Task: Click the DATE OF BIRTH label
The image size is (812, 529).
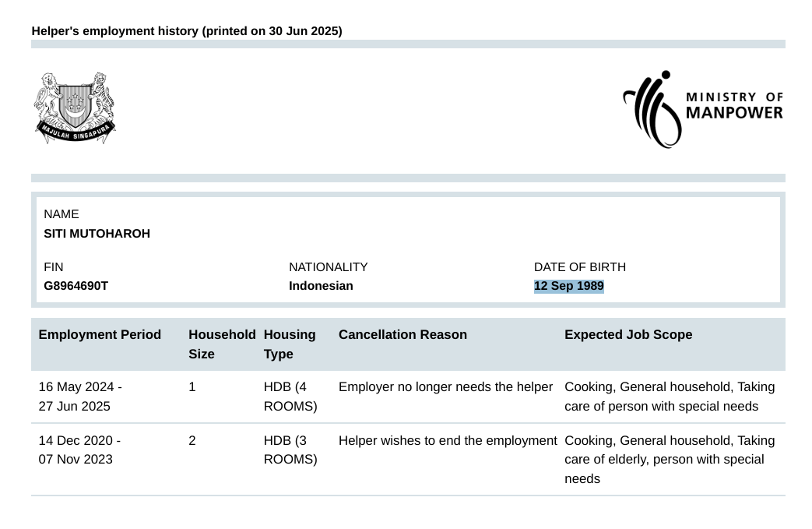Action: point(579,267)
